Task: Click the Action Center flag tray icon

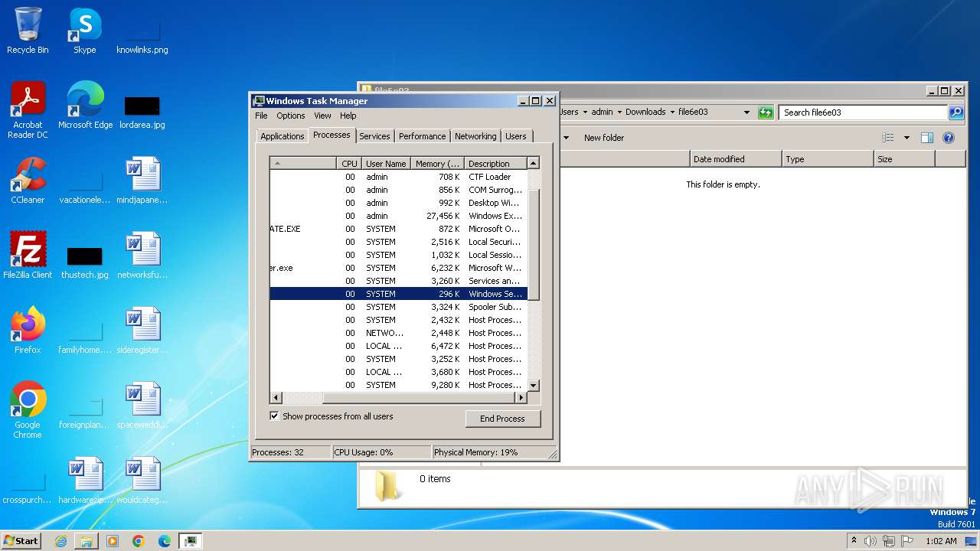Action: 907,541
